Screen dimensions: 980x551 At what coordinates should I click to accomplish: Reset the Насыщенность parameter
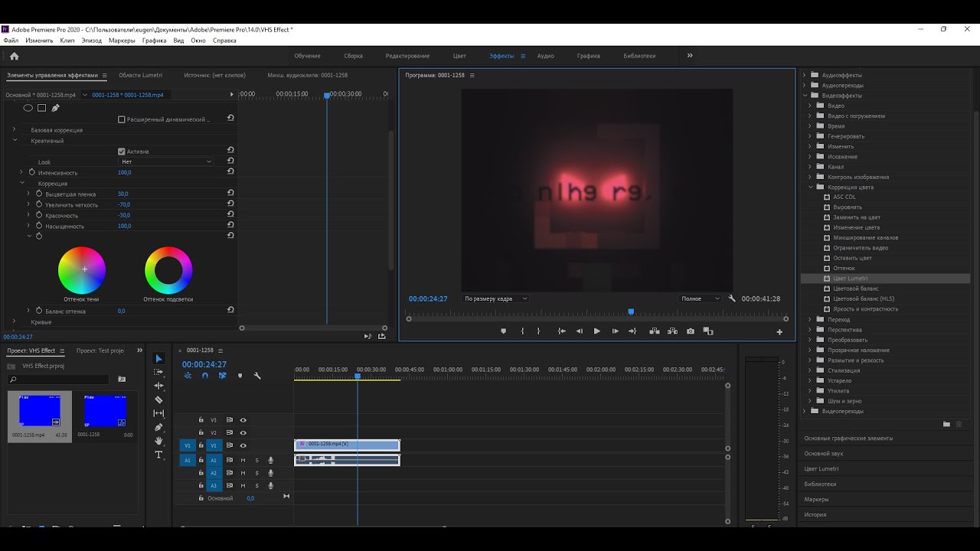click(x=230, y=226)
